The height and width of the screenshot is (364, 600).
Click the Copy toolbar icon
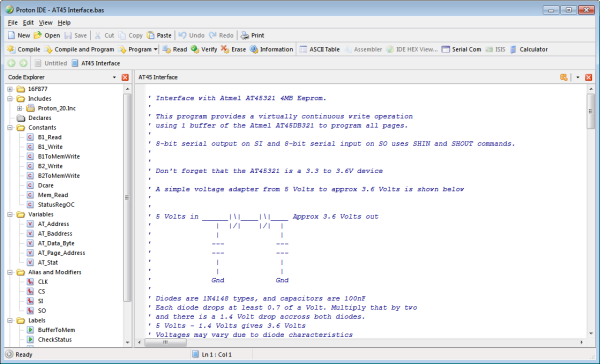(122, 35)
